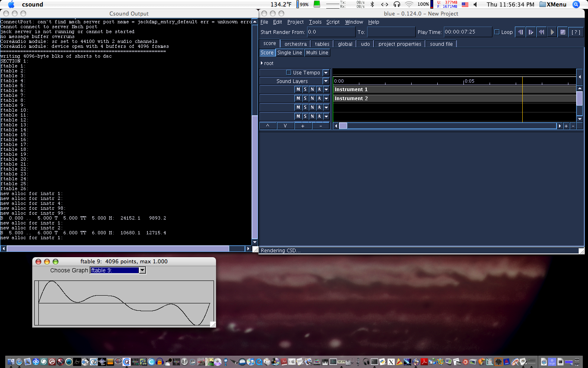This screenshot has width=588, height=368.
Task: Open the Sound Layers dropdown arrow
Action: [x=326, y=81]
